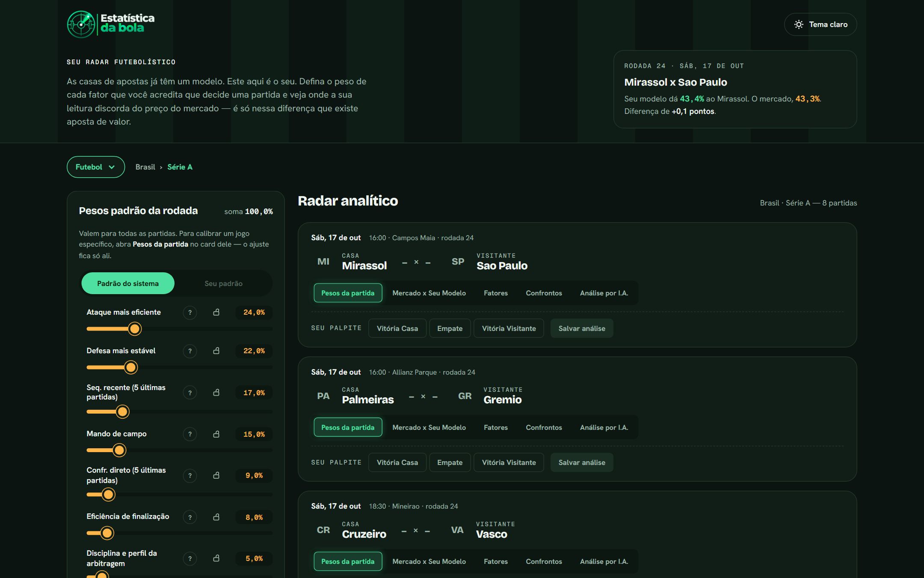Lock the Confr. direto weight
Image resolution: width=924 pixels, height=578 pixels.
(x=216, y=476)
